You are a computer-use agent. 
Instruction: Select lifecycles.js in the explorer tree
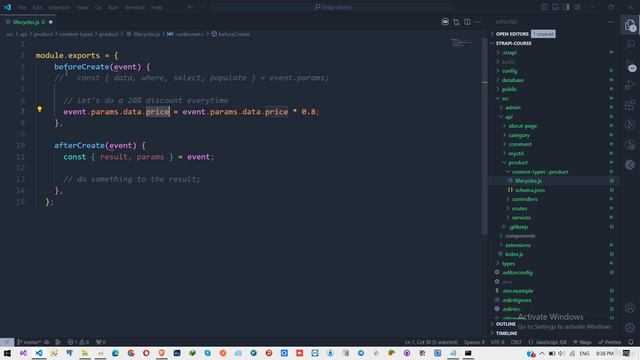tap(528, 181)
